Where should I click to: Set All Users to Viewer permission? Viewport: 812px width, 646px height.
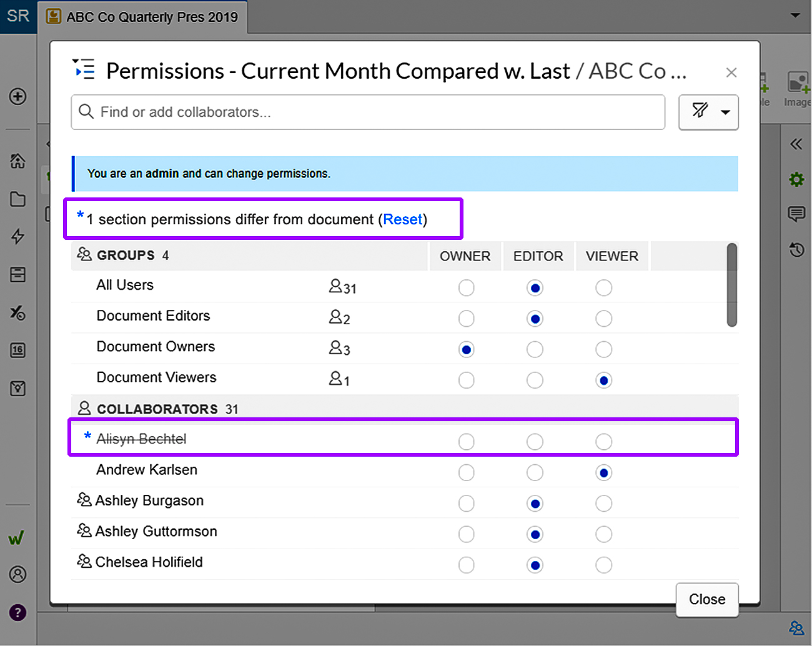click(x=603, y=288)
